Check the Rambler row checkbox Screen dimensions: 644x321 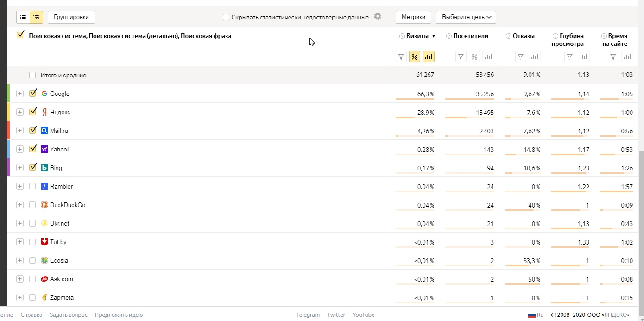[x=32, y=186]
